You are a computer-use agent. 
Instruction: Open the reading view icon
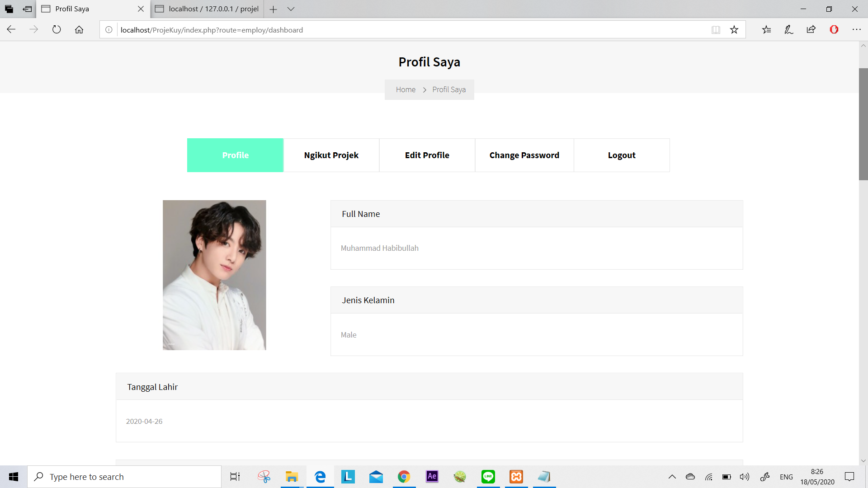pos(716,30)
